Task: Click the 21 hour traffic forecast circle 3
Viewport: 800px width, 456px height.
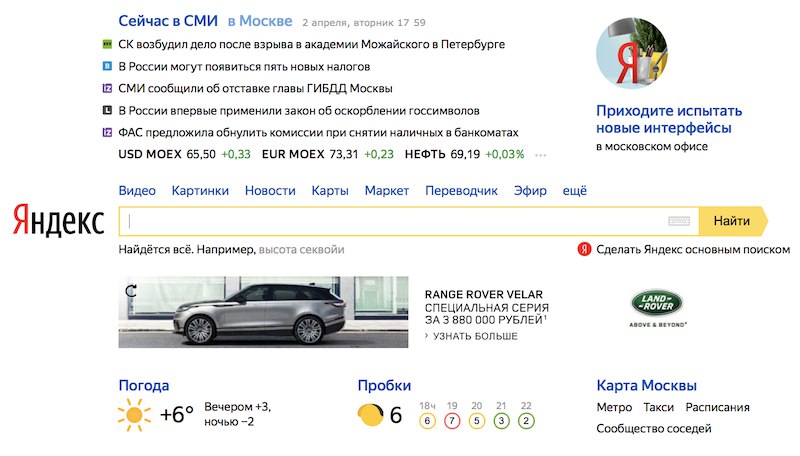Action: pos(502,421)
